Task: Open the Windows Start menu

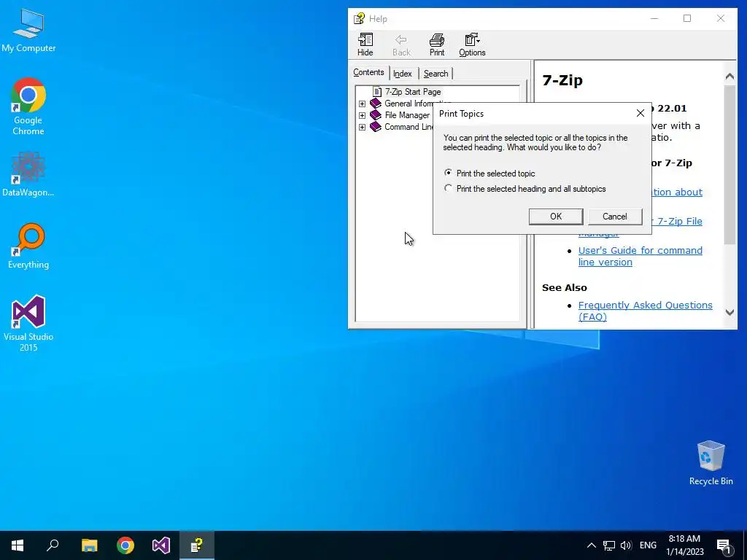Action: (x=18, y=545)
